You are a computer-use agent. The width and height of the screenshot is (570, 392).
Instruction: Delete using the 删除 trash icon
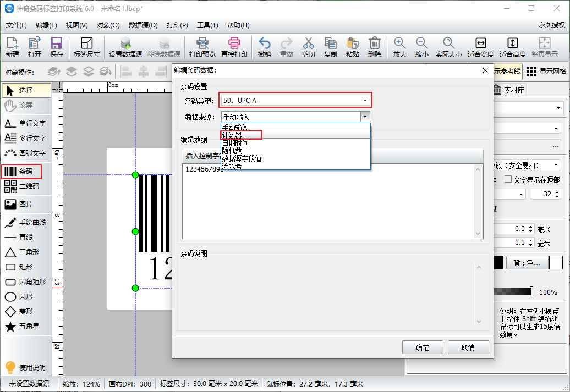click(375, 47)
